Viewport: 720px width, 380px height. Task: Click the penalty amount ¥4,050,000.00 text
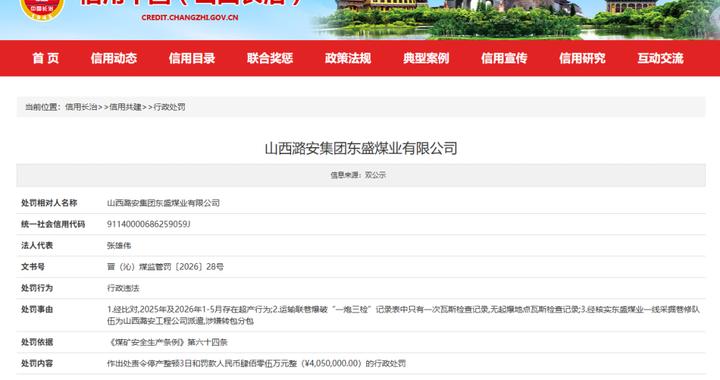pyautogui.click(x=332, y=363)
